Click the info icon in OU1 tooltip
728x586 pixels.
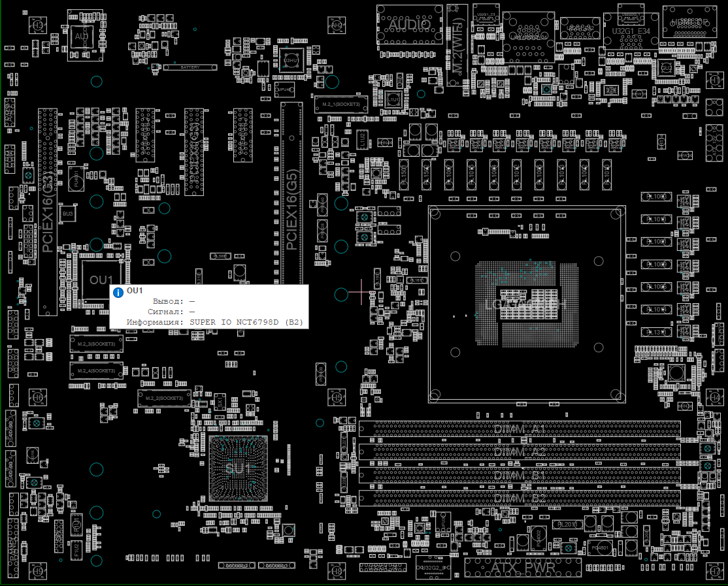point(118,293)
